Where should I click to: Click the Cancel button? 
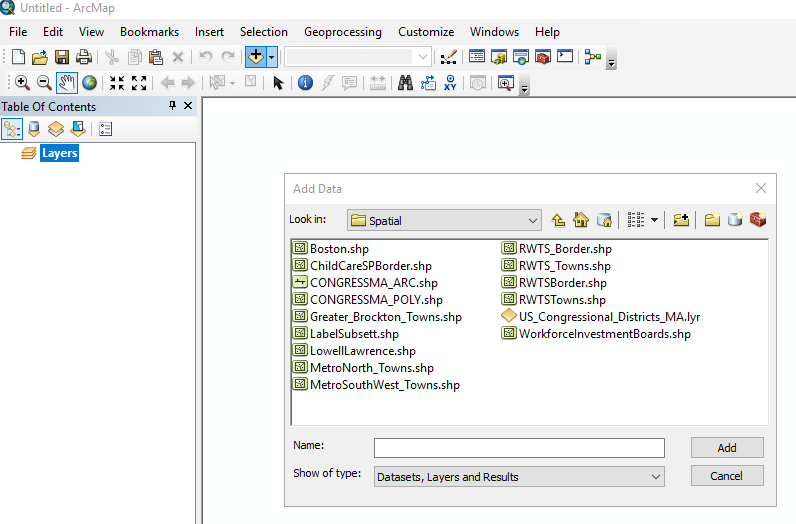pyautogui.click(x=727, y=476)
